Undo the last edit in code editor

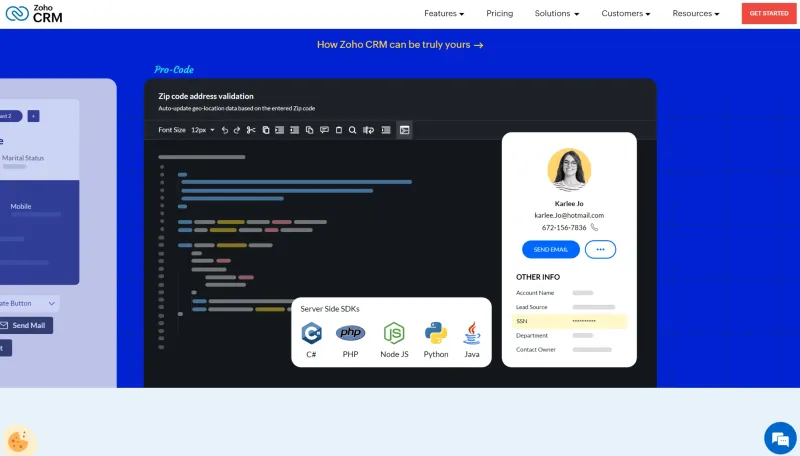[224, 130]
